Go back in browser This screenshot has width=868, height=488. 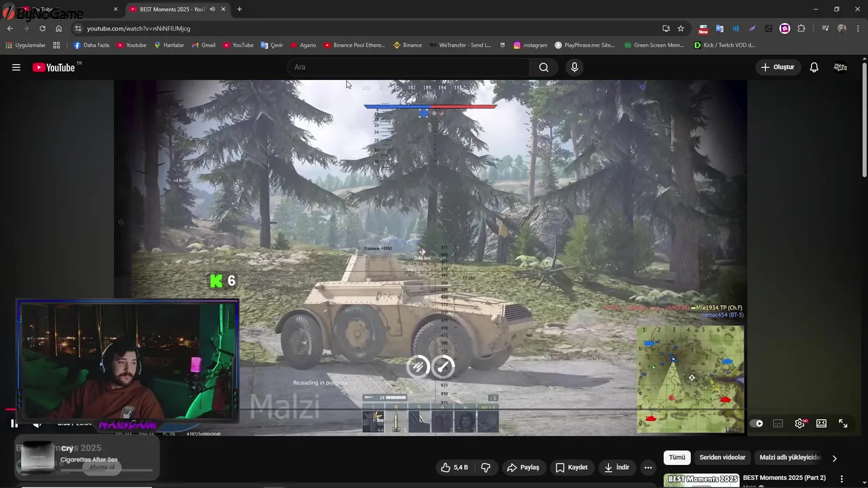click(9, 28)
